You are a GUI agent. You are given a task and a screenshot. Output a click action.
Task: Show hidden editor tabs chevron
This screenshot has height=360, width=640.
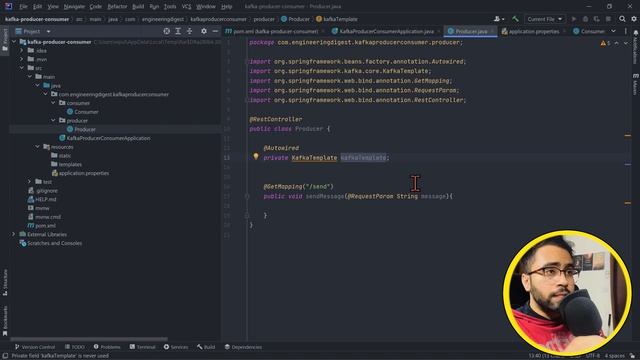(613, 31)
